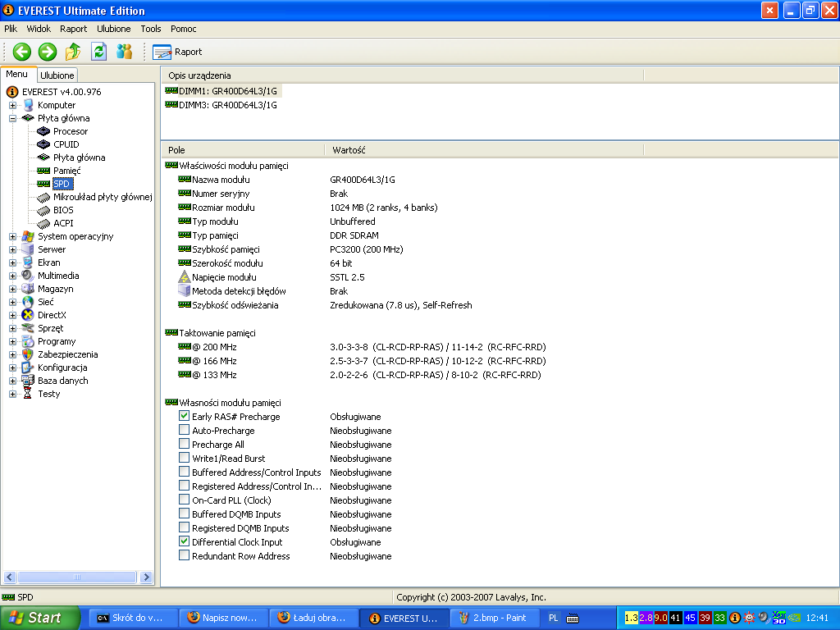Toggle Auto-Precharge checkbox
The height and width of the screenshot is (630, 840).
click(184, 430)
